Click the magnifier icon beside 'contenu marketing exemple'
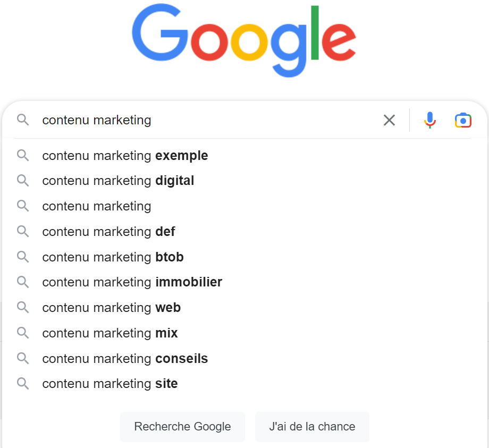The height and width of the screenshot is (448, 489). click(23, 155)
